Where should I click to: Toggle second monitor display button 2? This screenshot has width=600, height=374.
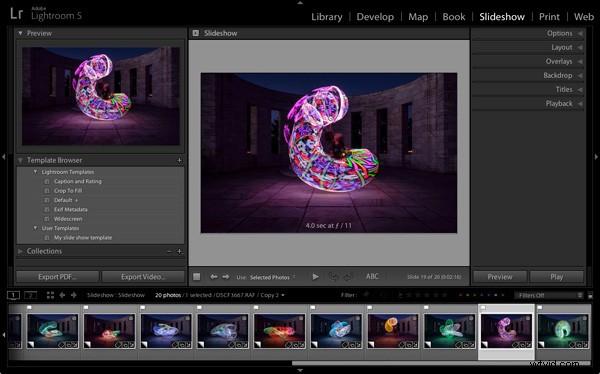[x=31, y=295]
